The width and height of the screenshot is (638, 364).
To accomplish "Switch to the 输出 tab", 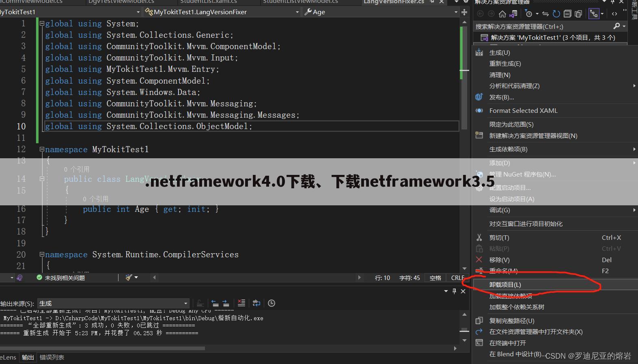I will 28,357.
